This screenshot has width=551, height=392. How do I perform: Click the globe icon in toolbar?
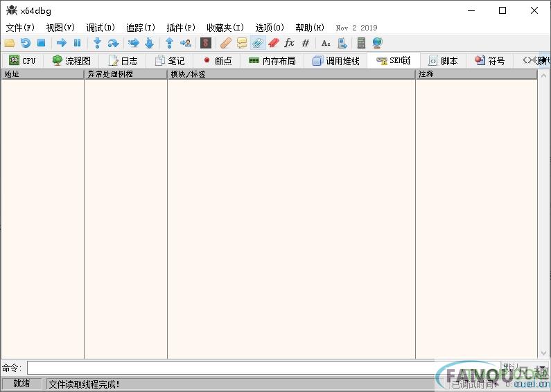pos(378,43)
